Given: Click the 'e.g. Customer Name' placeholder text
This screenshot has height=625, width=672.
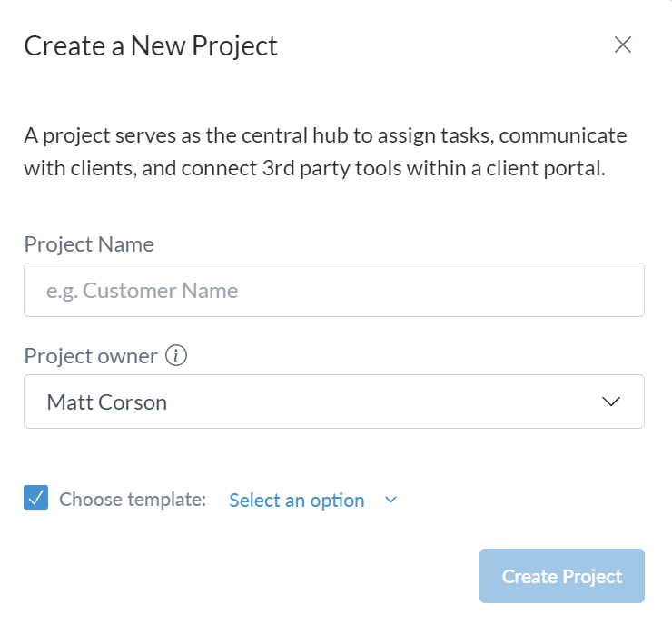Looking at the screenshot, I should click(x=142, y=291).
